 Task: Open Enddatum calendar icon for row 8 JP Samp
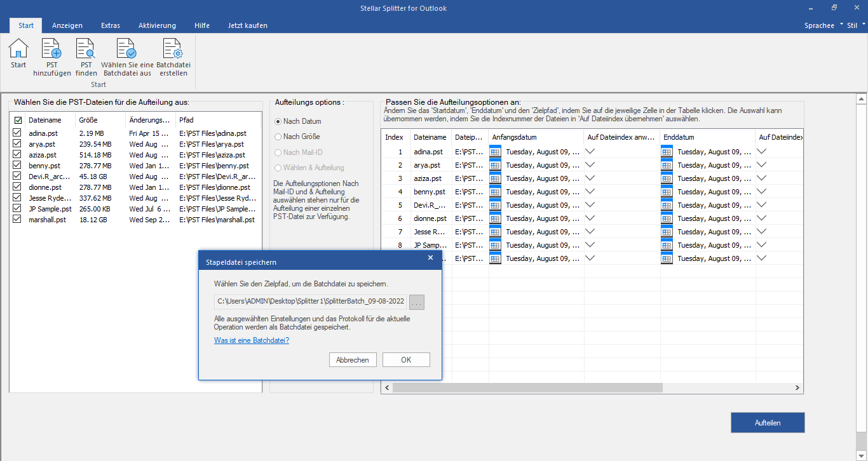coord(667,245)
